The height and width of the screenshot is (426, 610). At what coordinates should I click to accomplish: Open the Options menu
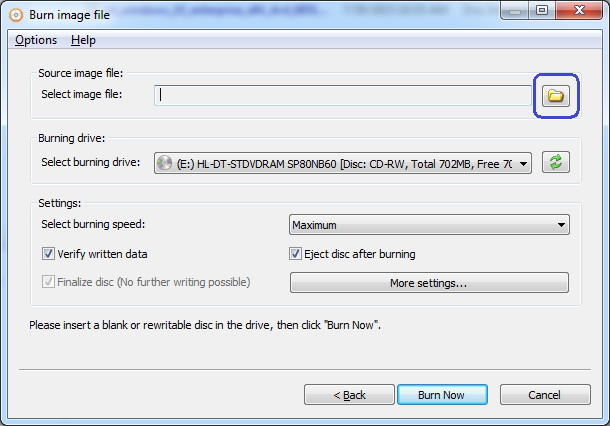[36, 40]
